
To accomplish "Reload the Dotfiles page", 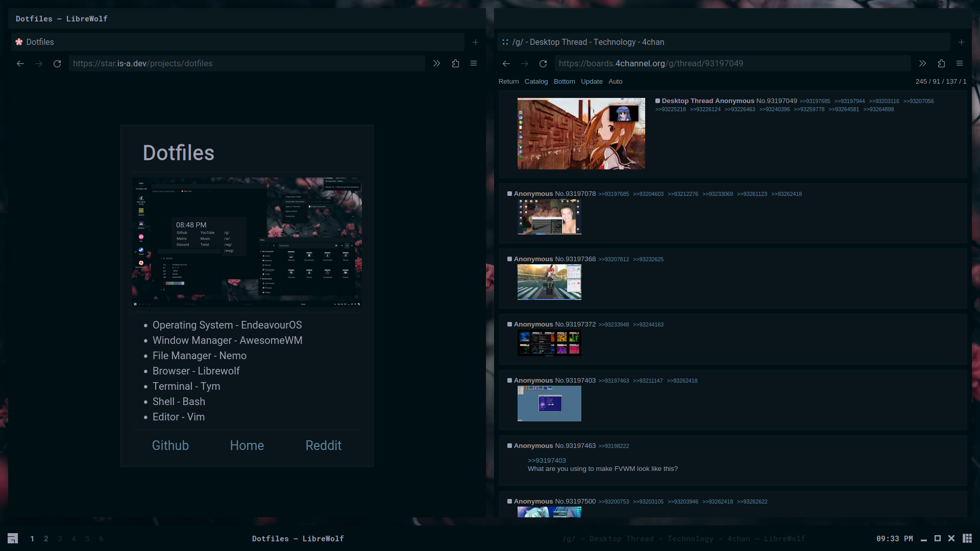I will (x=57, y=64).
